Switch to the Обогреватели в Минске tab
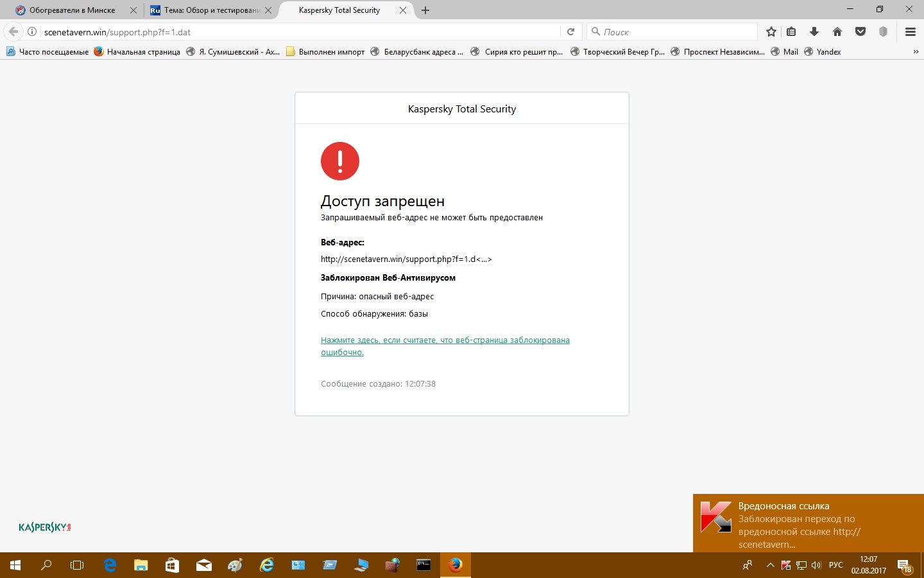Screen dimensions: 924x578 (72, 10)
